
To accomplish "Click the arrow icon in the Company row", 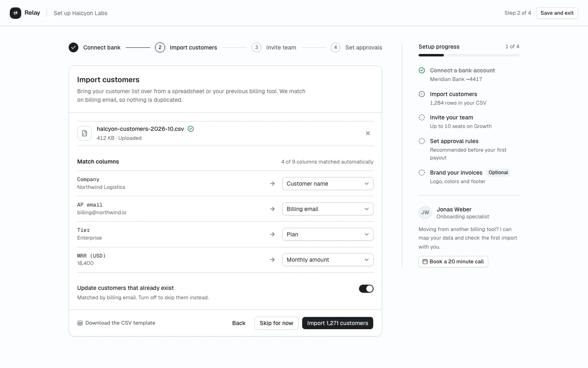I will 272,184.
